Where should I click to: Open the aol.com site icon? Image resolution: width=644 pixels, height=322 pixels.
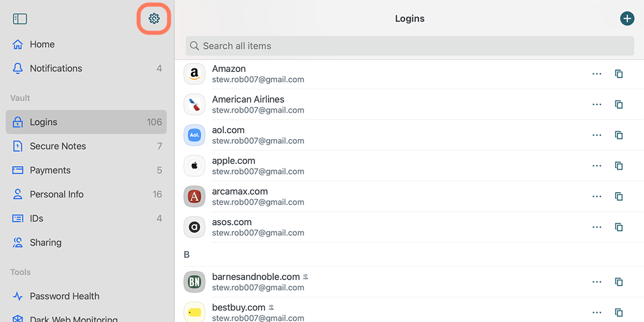pos(194,135)
